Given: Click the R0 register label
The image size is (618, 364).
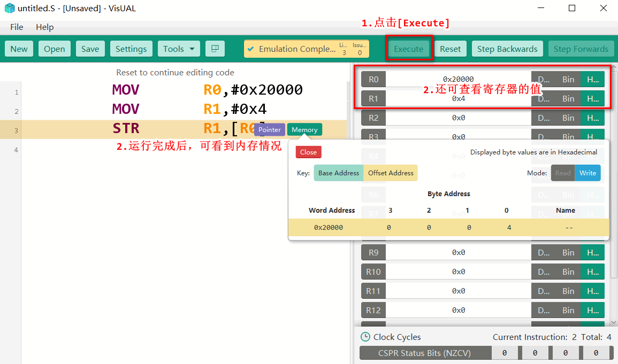Looking at the screenshot, I should [373, 79].
